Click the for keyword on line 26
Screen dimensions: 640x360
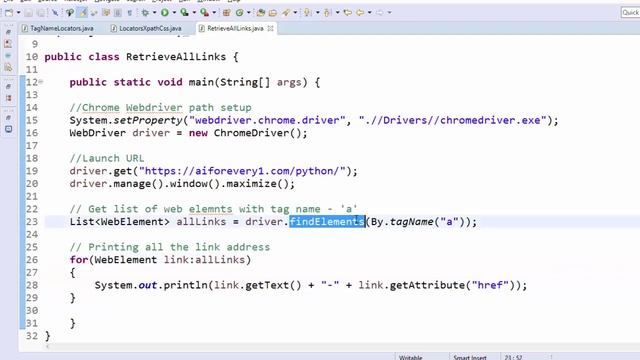(x=79, y=260)
